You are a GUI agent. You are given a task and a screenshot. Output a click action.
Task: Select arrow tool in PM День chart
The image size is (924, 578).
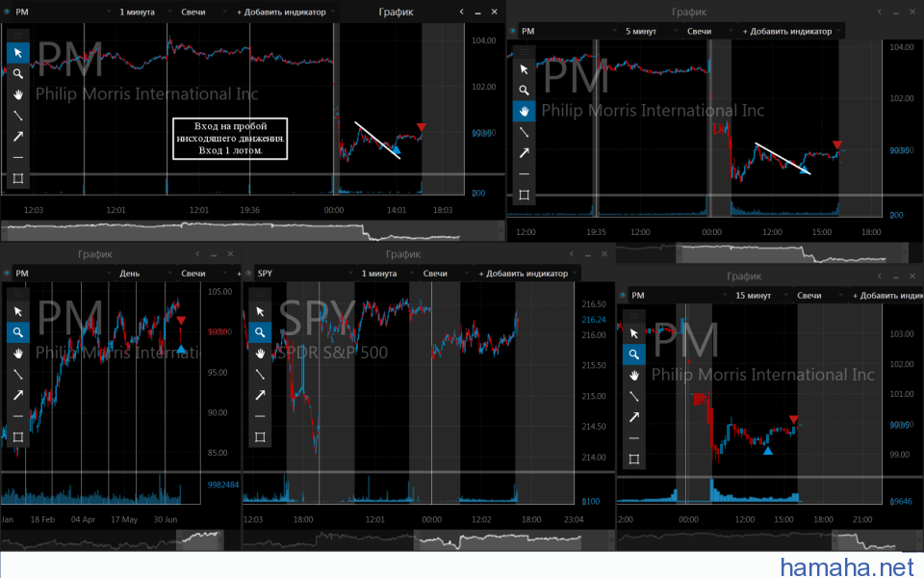[18, 395]
